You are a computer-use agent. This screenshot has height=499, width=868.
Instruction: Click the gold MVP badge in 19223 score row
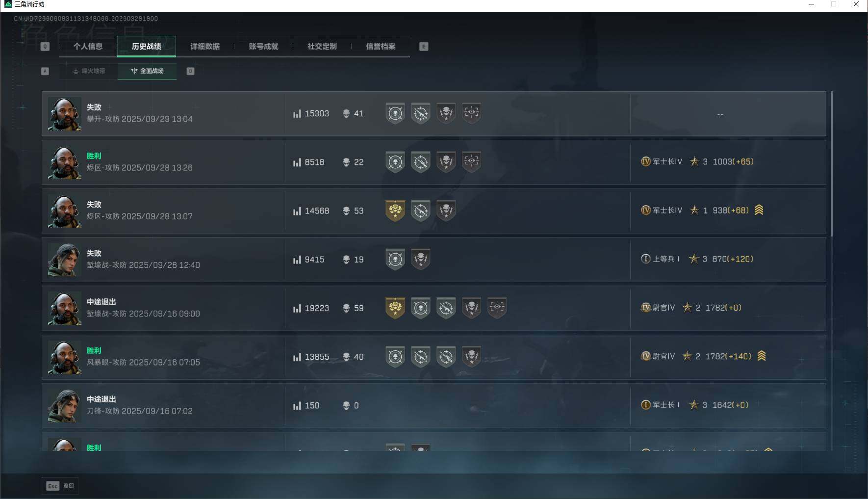tap(395, 308)
